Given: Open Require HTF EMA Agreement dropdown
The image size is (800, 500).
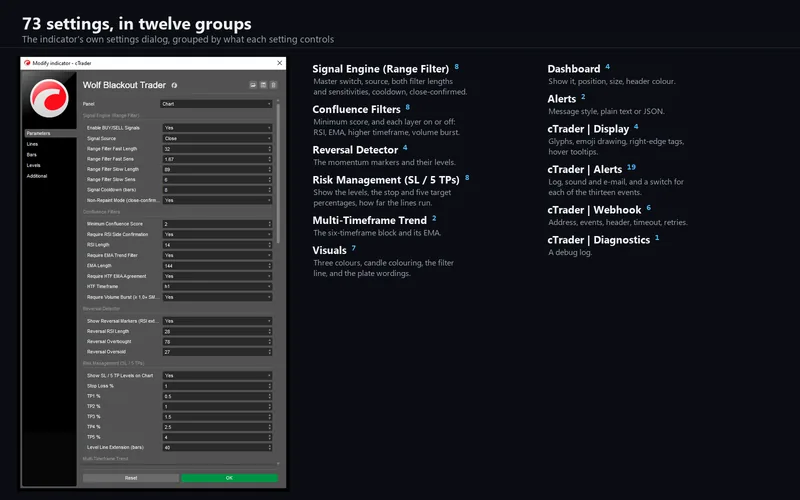Looking at the screenshot, I should click(x=217, y=276).
